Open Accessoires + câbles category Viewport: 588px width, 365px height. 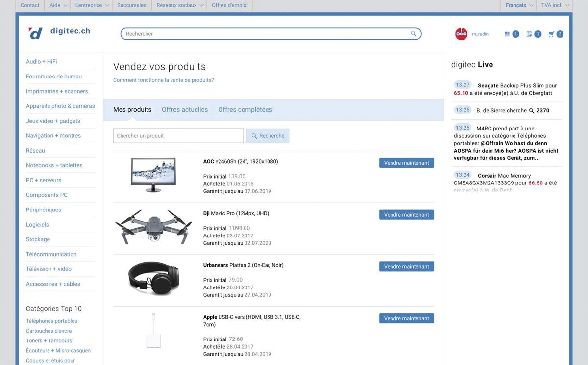pos(53,284)
